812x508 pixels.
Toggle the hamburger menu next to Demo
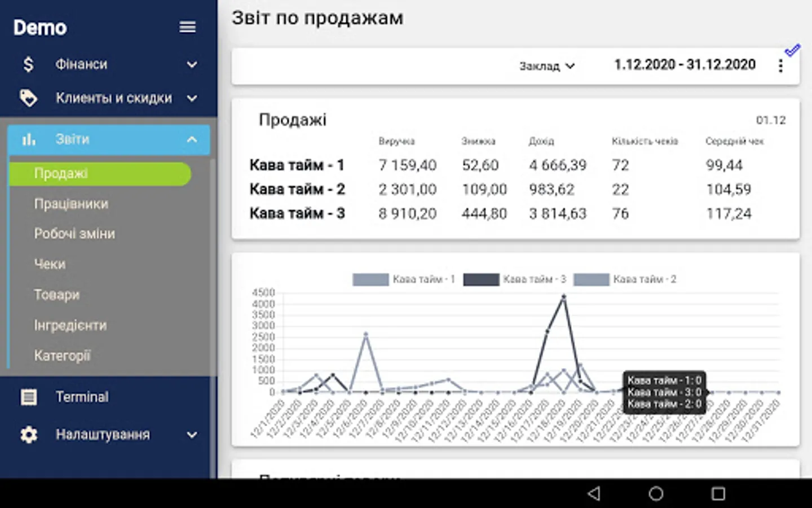point(187,27)
